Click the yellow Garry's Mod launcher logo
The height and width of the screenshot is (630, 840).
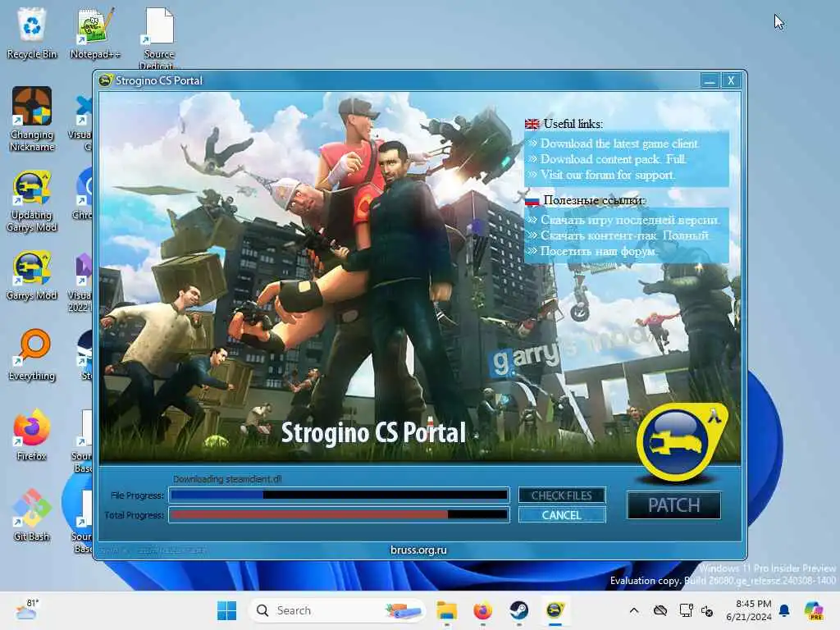(682, 442)
